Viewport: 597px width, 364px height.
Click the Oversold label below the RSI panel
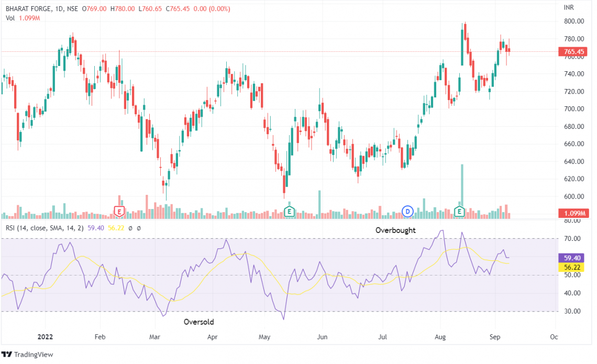coord(198,322)
